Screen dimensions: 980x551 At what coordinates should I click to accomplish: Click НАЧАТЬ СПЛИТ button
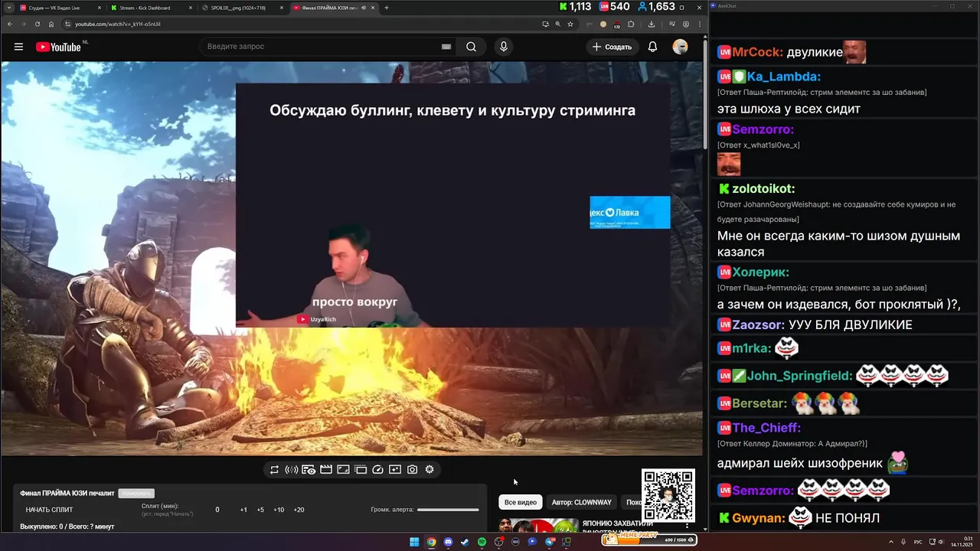click(50, 510)
